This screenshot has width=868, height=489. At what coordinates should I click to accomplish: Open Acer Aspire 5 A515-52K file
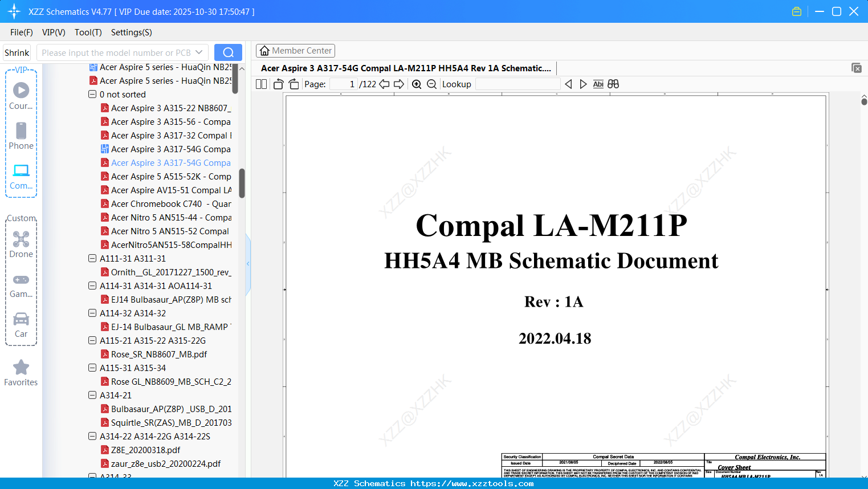click(166, 176)
